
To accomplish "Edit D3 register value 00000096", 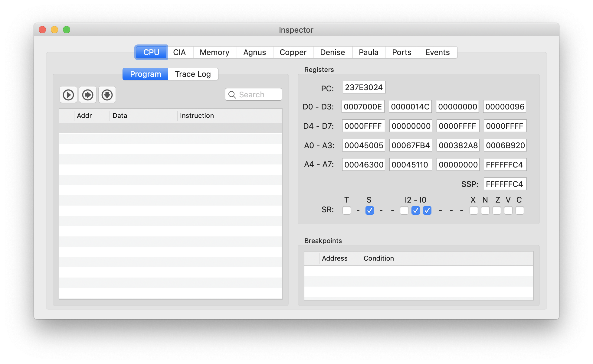I will 505,106.
